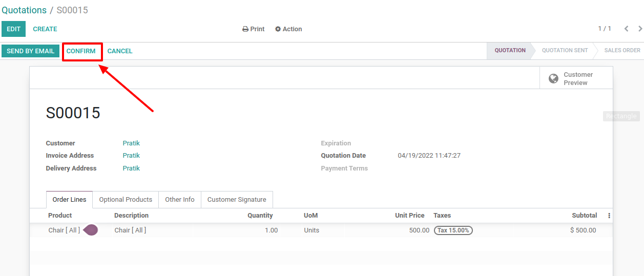The image size is (644, 276).
Task: Select the Sales Order status stage
Action: pos(622,51)
